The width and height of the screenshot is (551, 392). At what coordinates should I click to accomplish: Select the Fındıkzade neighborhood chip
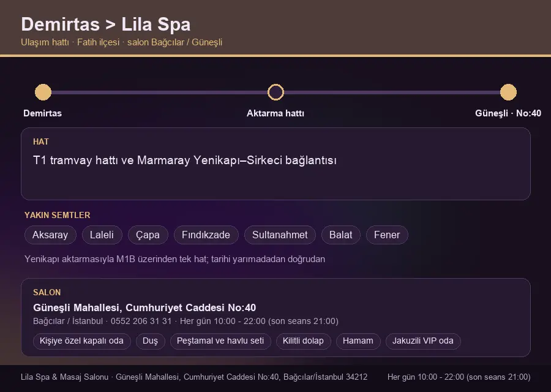[x=206, y=235]
